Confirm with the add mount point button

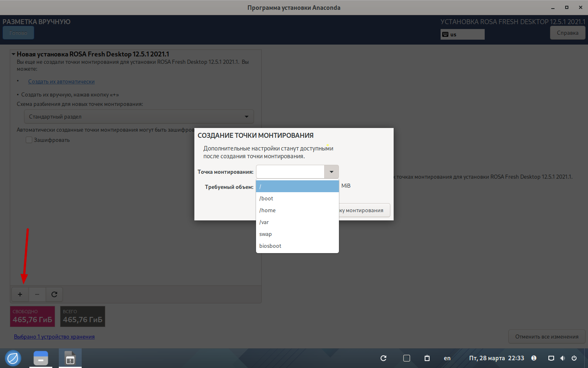pos(364,210)
